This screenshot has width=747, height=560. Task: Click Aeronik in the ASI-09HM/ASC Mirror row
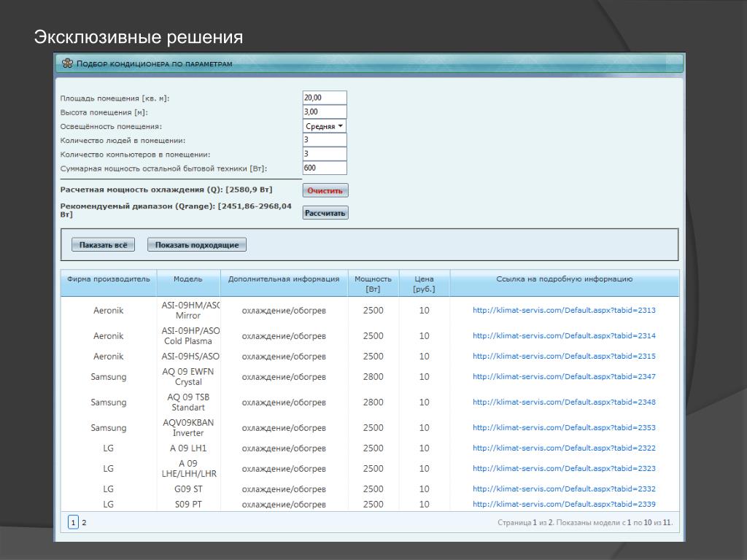coord(109,311)
